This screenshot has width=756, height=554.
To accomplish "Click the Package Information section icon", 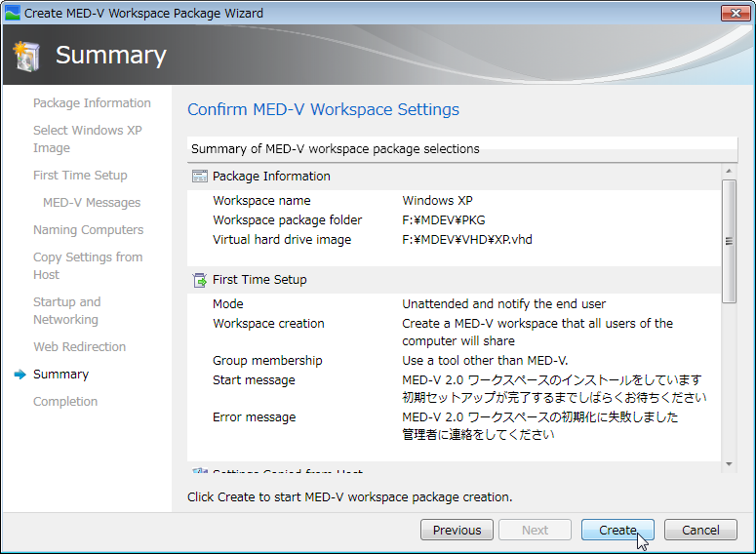I will click(200, 176).
